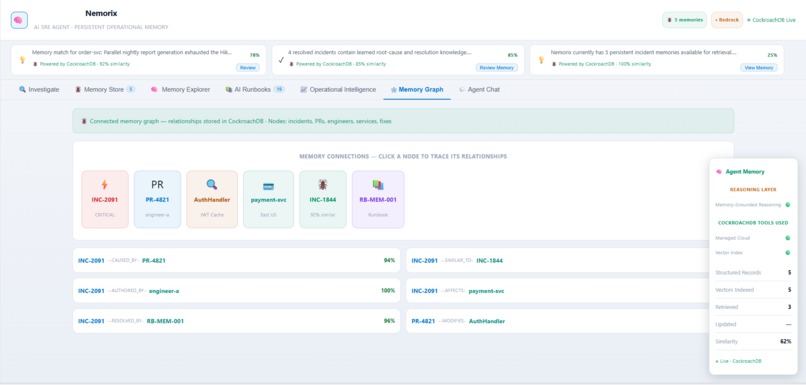The height and width of the screenshot is (385, 806).
Task: Select the Memory Graph tab
Action: point(417,89)
